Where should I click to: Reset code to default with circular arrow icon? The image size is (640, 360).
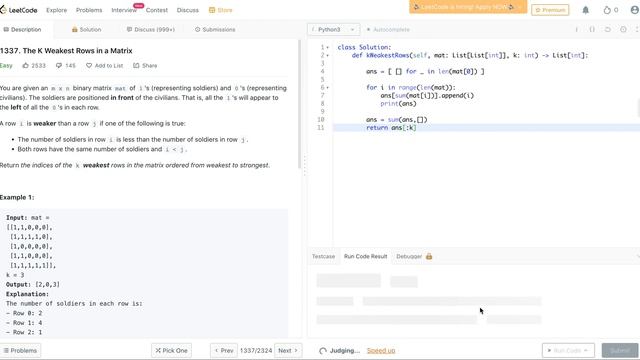[607, 29]
